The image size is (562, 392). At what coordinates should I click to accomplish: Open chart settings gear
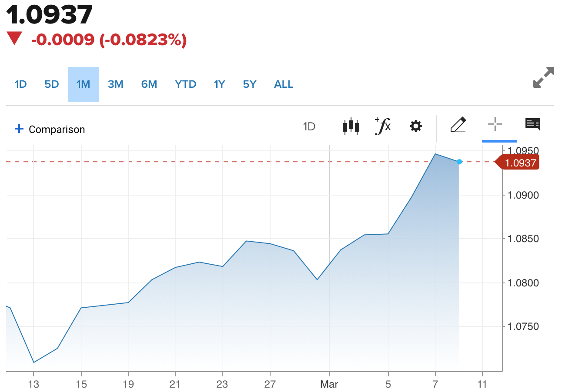click(415, 126)
